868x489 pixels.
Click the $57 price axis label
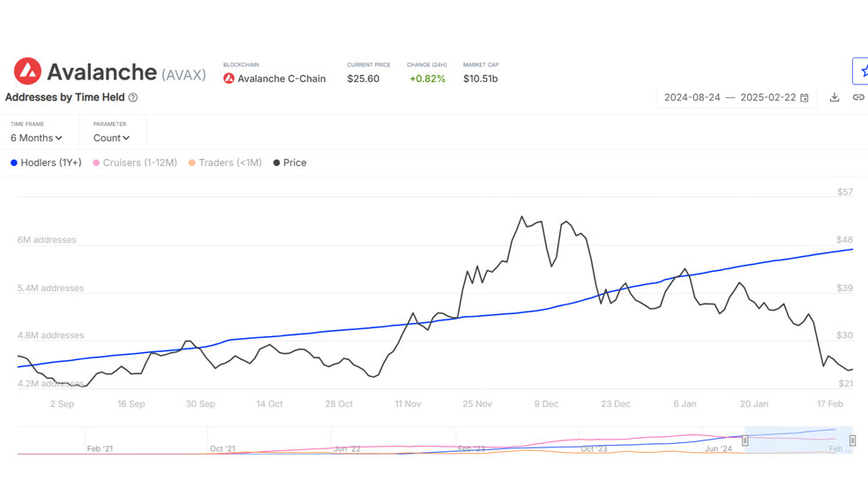point(845,192)
